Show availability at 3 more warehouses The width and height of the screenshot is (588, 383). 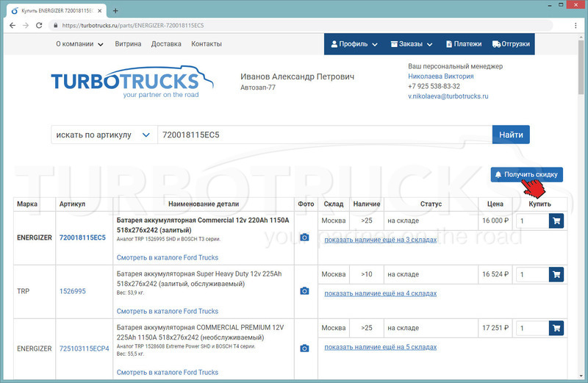tap(380, 240)
